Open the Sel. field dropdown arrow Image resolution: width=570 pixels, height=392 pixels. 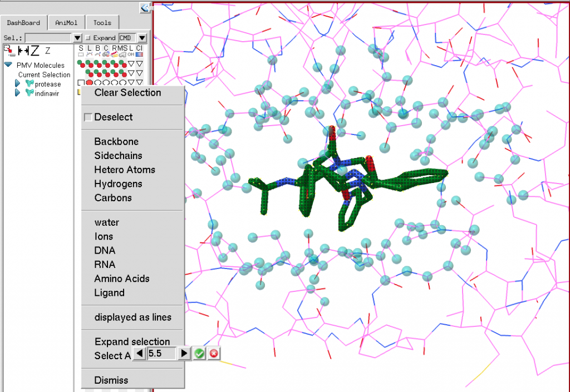pos(77,38)
